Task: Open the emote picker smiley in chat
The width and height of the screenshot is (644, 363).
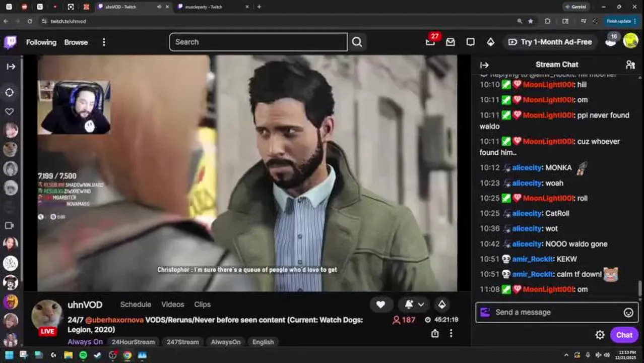Action: click(628, 313)
